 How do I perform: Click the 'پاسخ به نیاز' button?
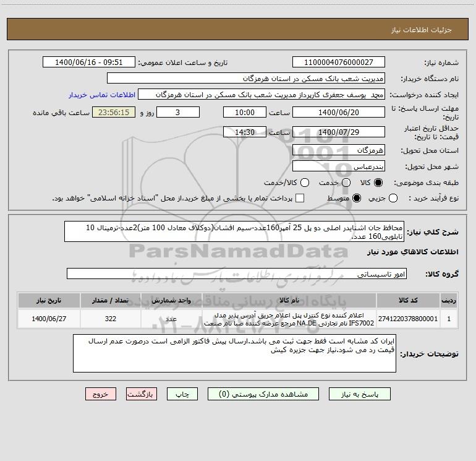(x=360, y=394)
